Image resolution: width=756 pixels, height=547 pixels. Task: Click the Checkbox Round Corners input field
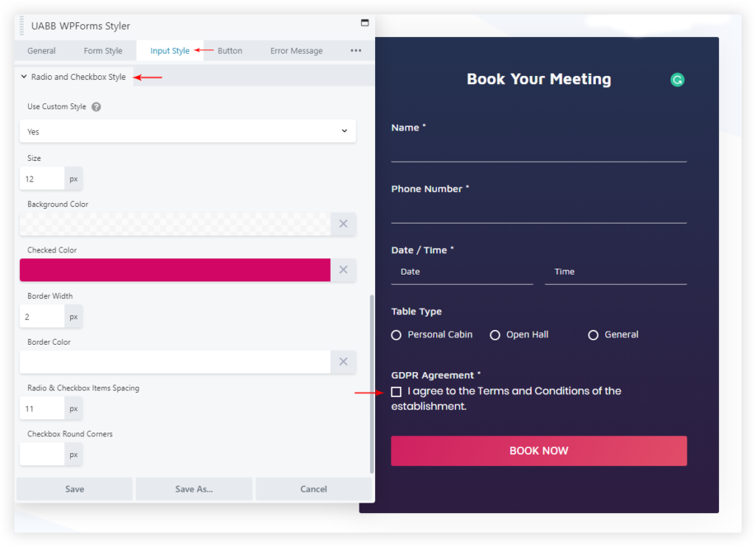[x=41, y=454]
